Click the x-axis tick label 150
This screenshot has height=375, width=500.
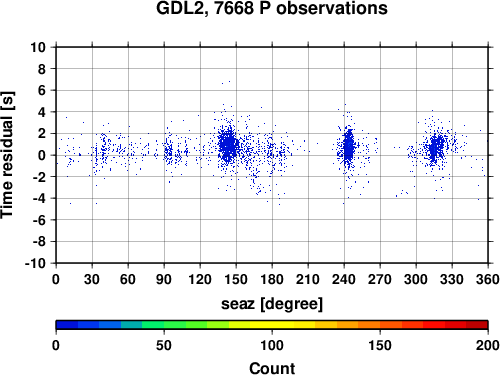pos(236,279)
